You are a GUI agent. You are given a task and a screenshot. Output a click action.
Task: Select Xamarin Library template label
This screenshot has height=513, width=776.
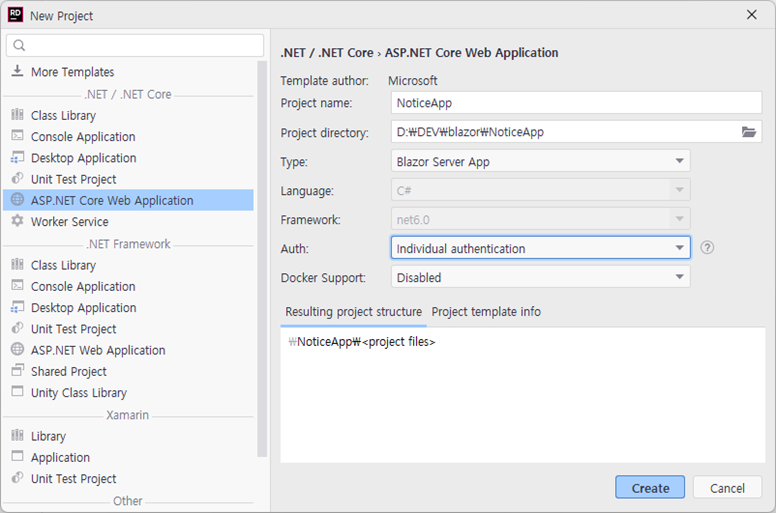(x=48, y=436)
